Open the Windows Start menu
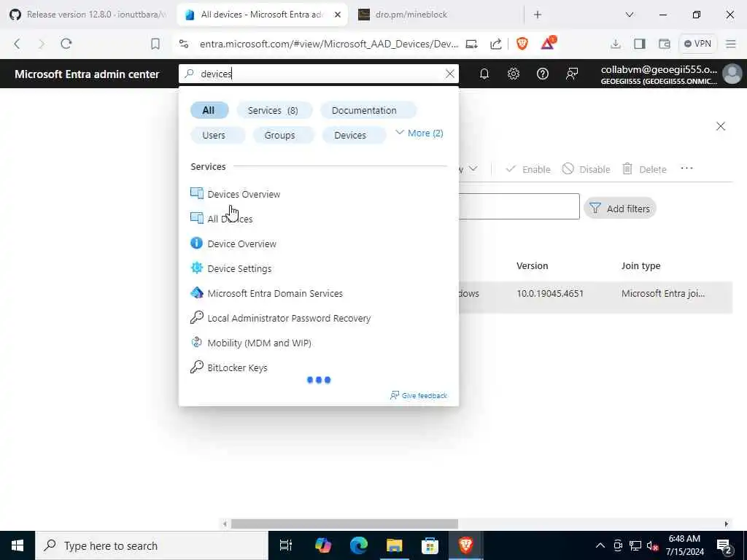The image size is (747, 560). (x=18, y=545)
